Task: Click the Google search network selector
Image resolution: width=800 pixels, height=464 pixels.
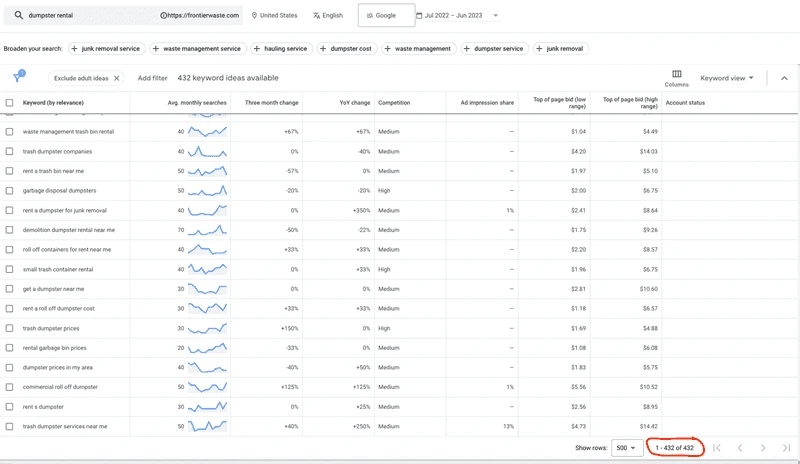Action: click(x=380, y=16)
